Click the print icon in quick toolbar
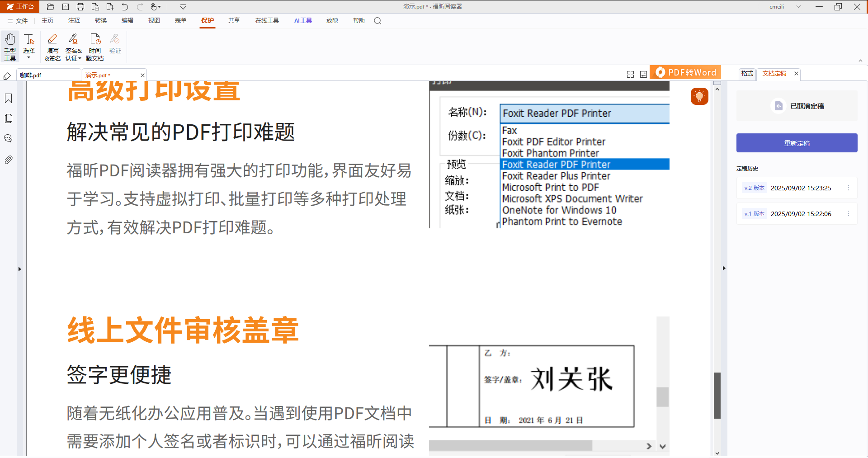This screenshot has height=458, width=868. 80,7
